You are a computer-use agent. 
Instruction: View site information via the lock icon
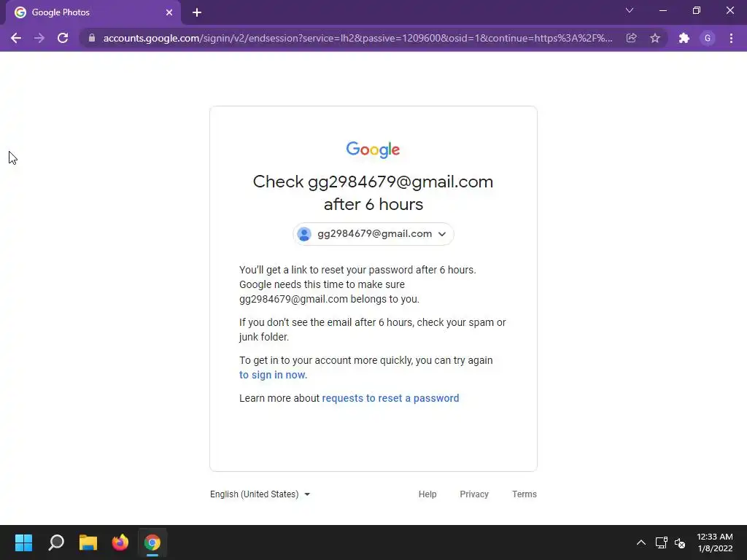pyautogui.click(x=92, y=38)
